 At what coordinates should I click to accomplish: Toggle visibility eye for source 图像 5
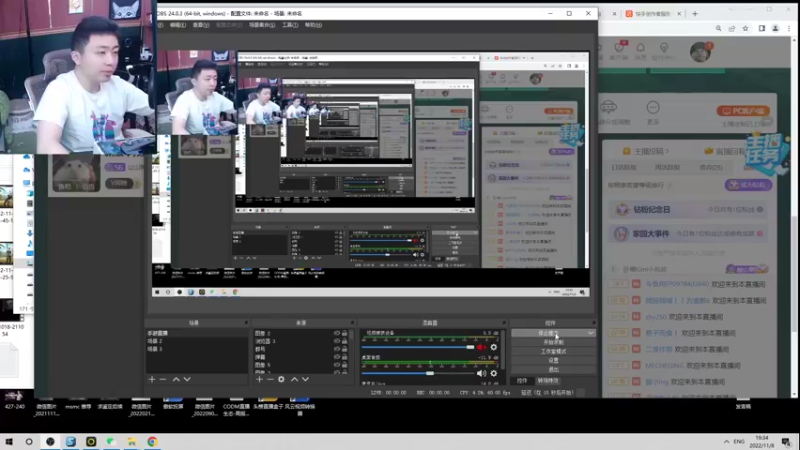tap(337, 365)
